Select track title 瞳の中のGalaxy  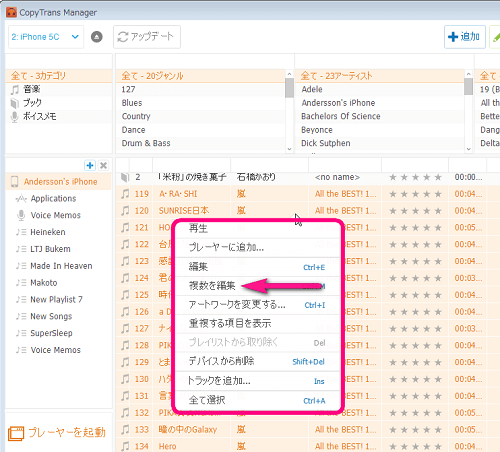pos(188,429)
